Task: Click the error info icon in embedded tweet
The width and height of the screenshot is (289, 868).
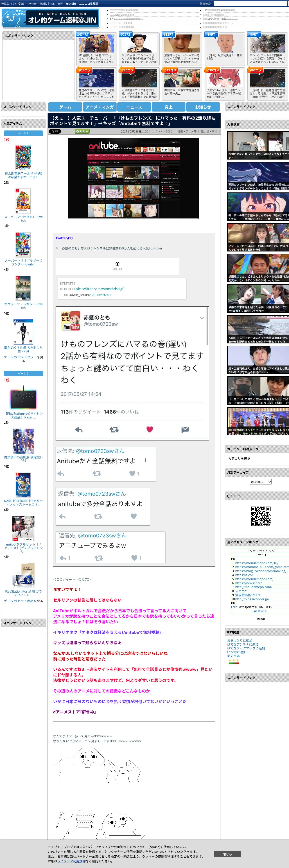Action: coord(117,264)
